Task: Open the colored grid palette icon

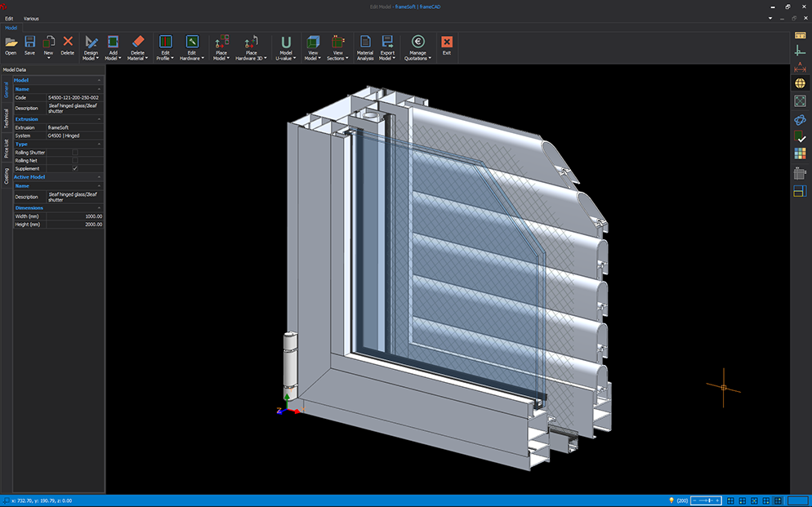Action: pos(800,153)
